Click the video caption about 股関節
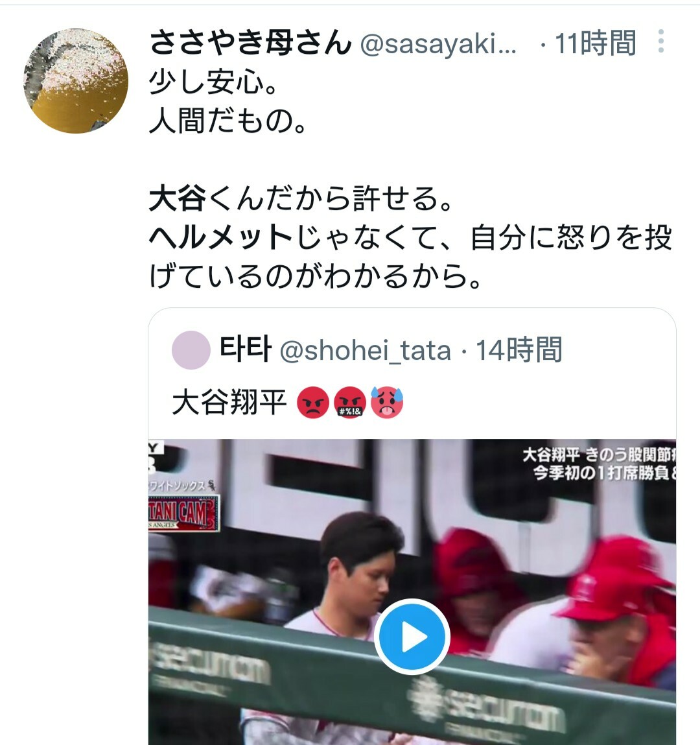The image size is (700, 745). coord(600,464)
